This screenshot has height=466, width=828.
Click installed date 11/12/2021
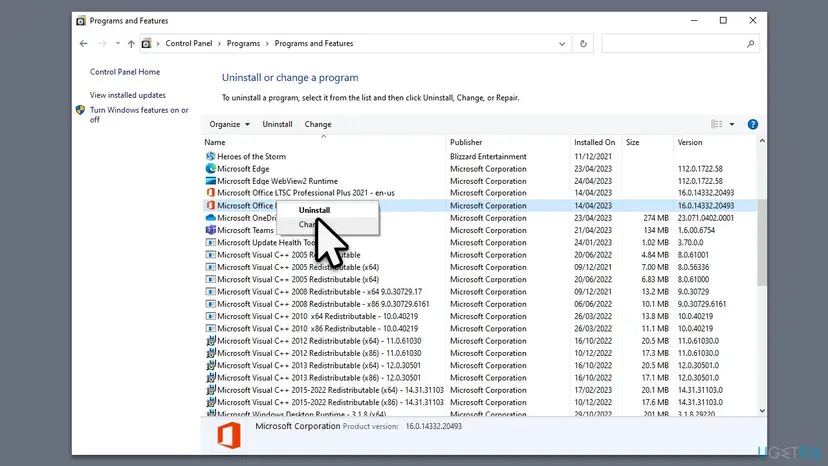coord(593,156)
